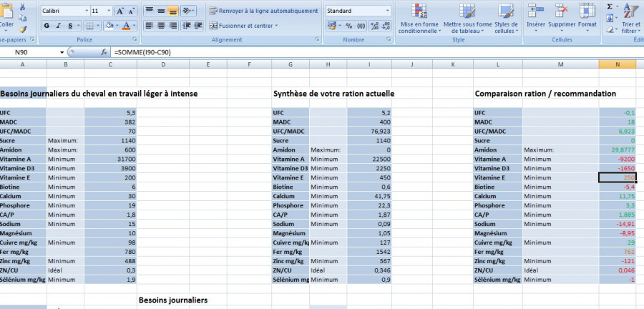Toggle underline (S) formatting
644x309 pixels.
coord(70,26)
